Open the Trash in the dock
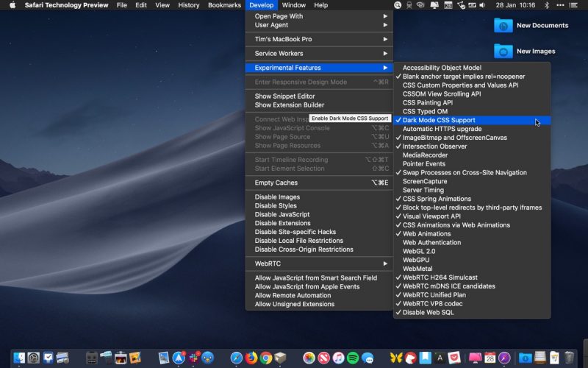Viewport: 588px width, 368px height. coord(568,358)
